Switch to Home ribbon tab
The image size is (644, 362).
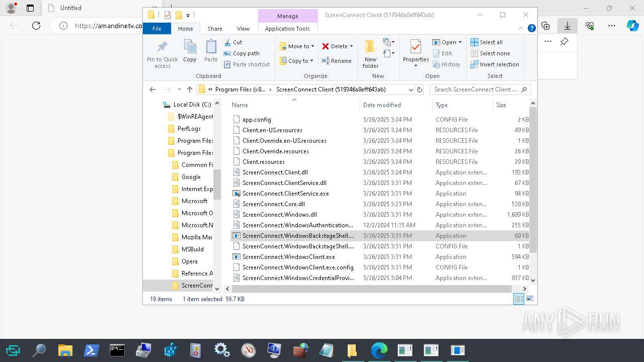point(185,29)
